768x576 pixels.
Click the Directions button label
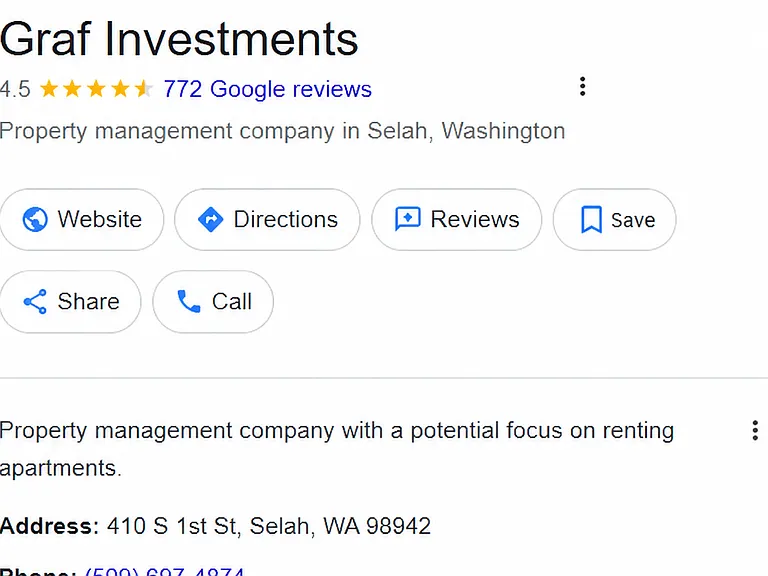coord(286,219)
